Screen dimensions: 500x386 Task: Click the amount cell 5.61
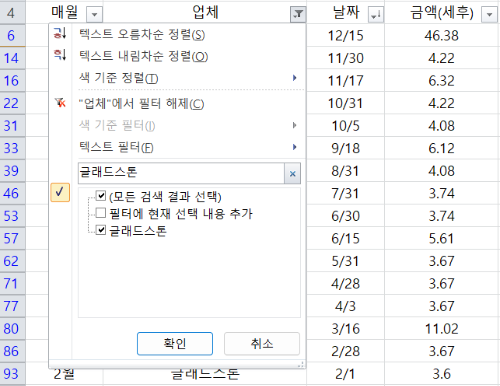[x=442, y=238]
